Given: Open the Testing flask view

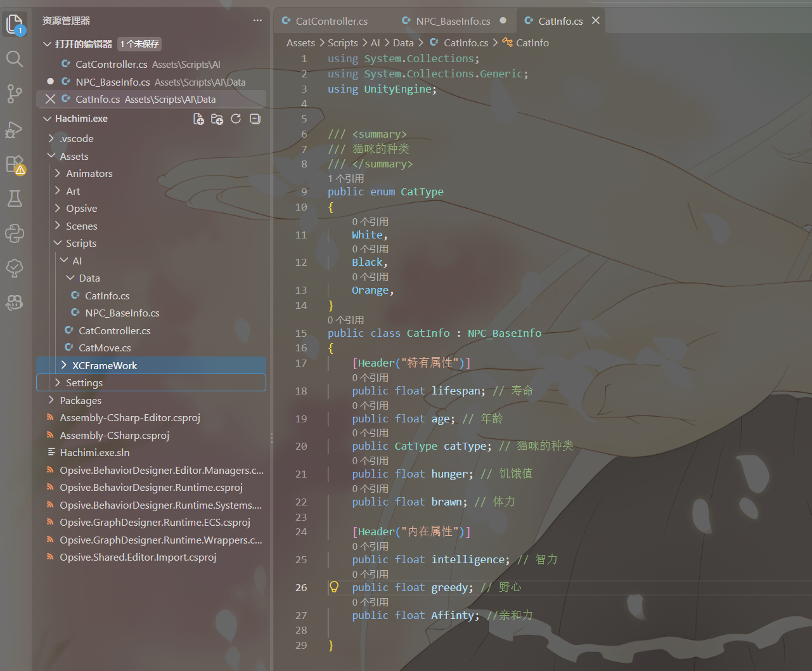Looking at the screenshot, I should pos(15,199).
